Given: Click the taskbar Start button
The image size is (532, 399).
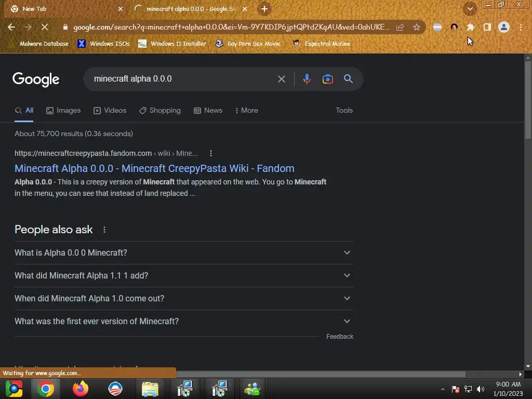Looking at the screenshot, I should coord(14,389).
